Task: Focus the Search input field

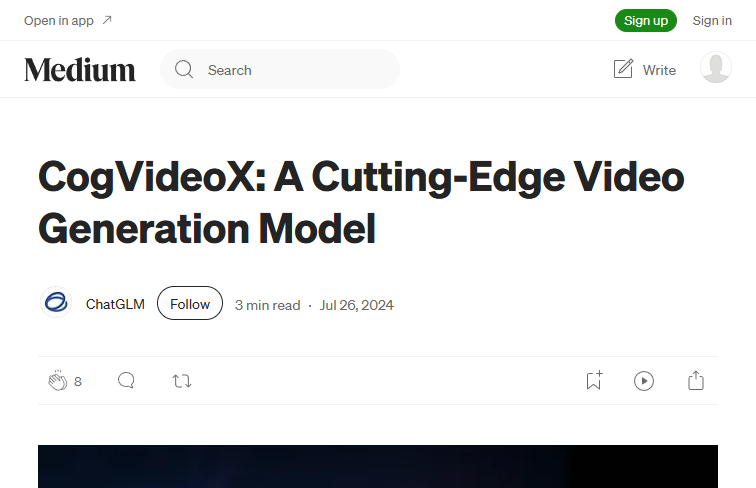Action: [x=280, y=69]
